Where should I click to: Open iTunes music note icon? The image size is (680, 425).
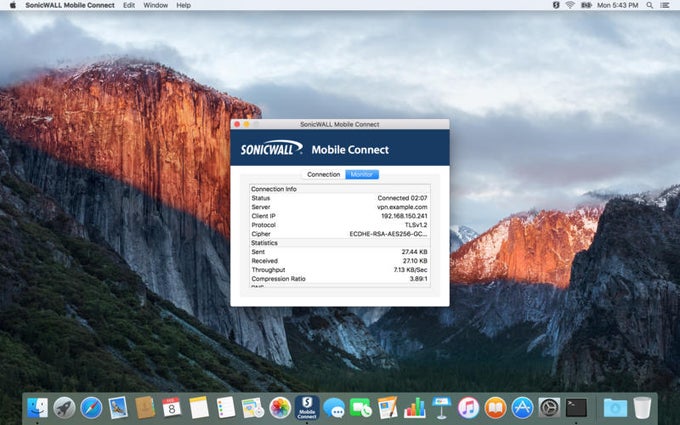click(x=468, y=408)
